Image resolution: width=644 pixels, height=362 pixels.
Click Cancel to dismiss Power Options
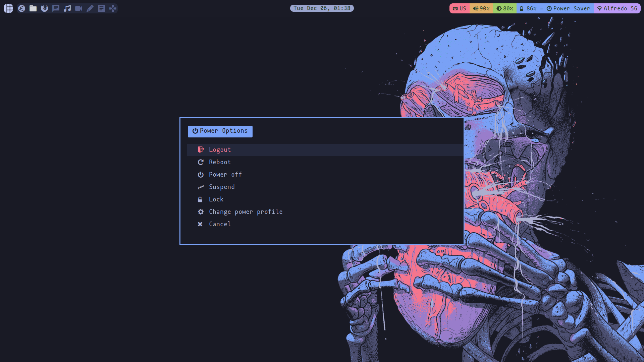(x=220, y=224)
